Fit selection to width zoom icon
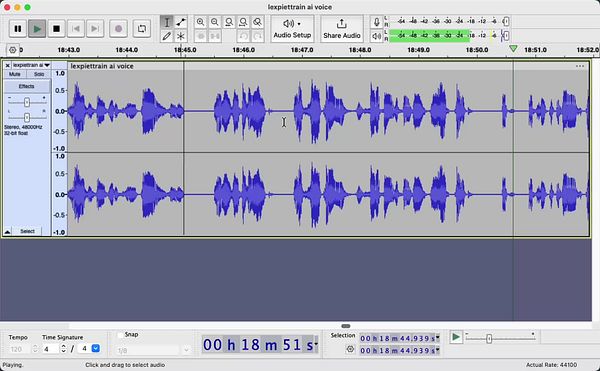This screenshot has width=600, height=371. [x=229, y=22]
